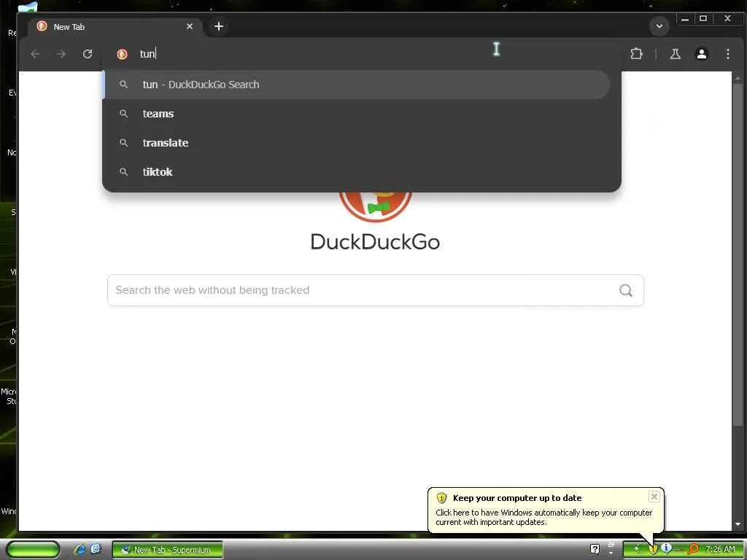Click the blue info tray icon

click(x=666, y=548)
